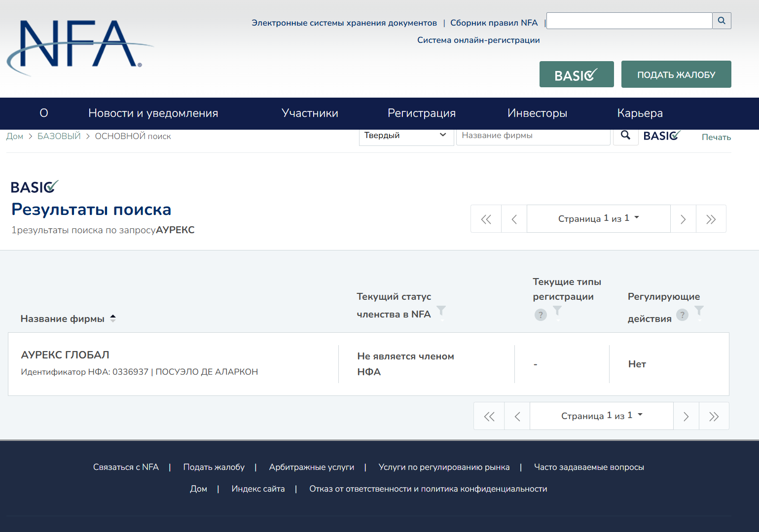Image resolution: width=759 pixels, height=532 pixels.
Task: Click the Нет regulatory actions cell
Action: (x=637, y=364)
